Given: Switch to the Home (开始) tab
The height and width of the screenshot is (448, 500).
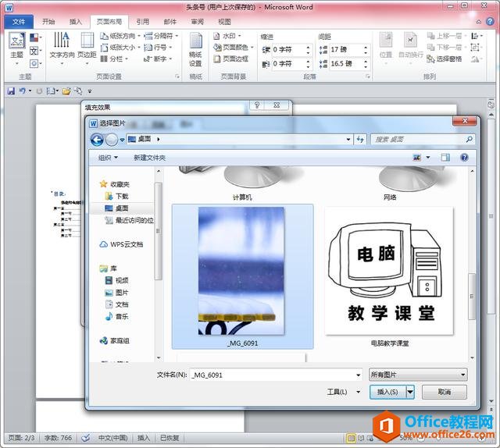Looking at the screenshot, I should click(48, 22).
